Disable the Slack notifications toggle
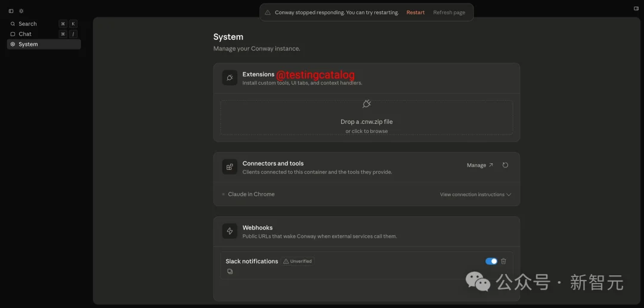Screen dimensions: 644x308 (x=491, y=261)
